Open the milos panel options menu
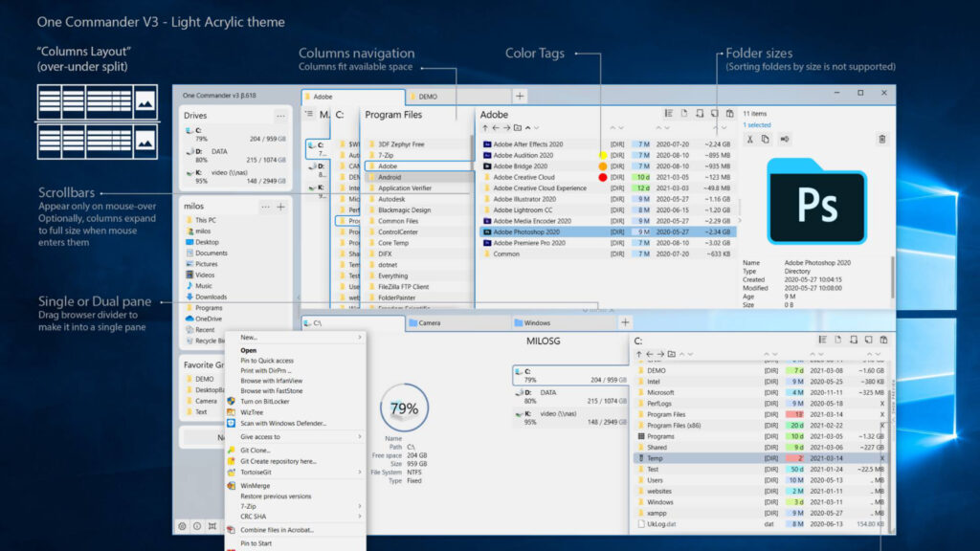 point(266,207)
